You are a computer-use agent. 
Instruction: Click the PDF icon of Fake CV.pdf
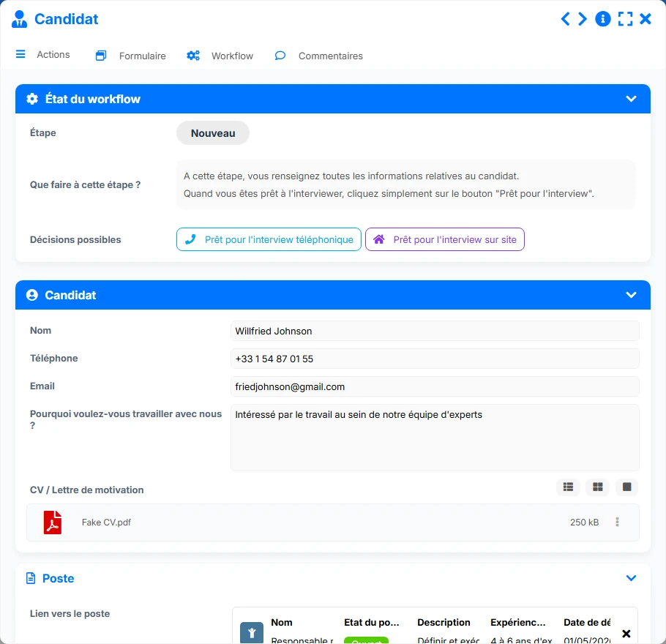tap(53, 522)
